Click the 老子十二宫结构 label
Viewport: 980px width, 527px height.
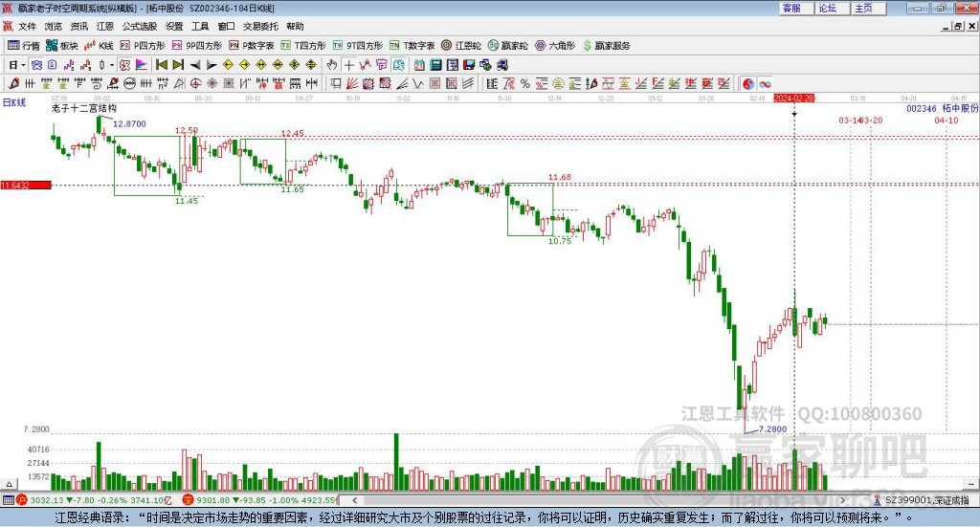84,109
